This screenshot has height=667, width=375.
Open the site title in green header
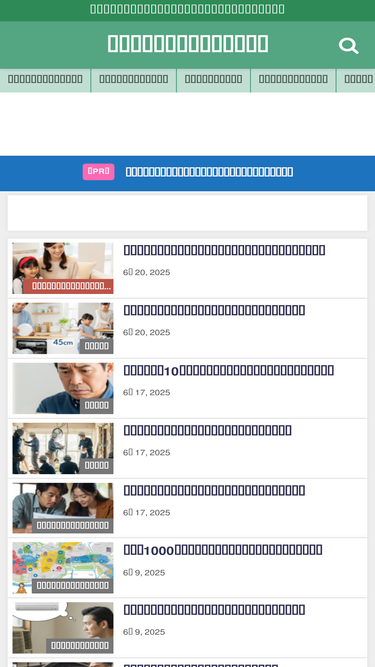(188, 44)
